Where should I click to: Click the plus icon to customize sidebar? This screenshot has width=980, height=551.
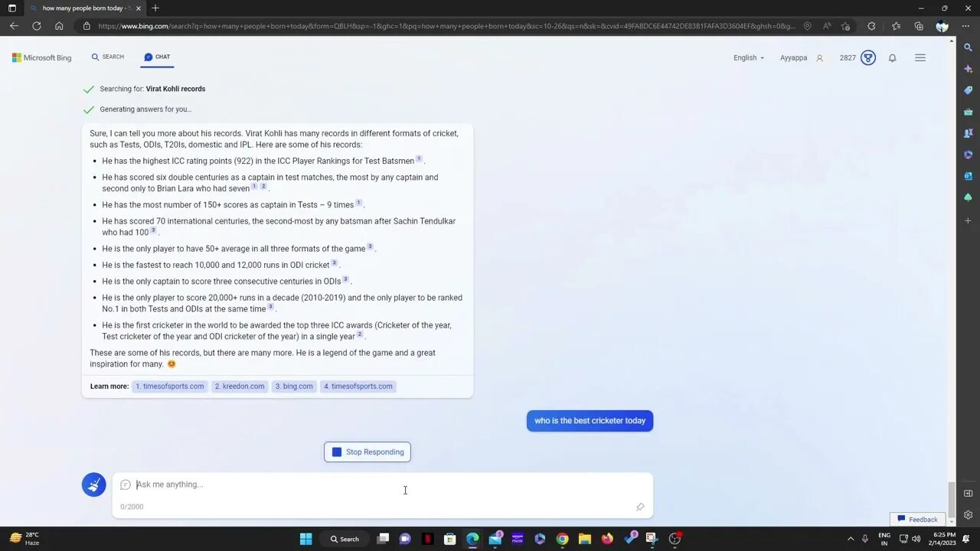[x=968, y=221]
